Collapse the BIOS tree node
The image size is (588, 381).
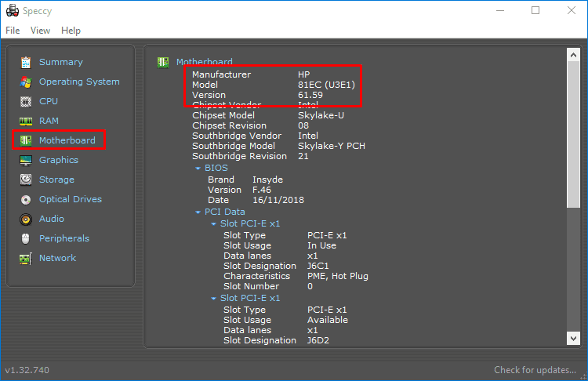point(198,169)
